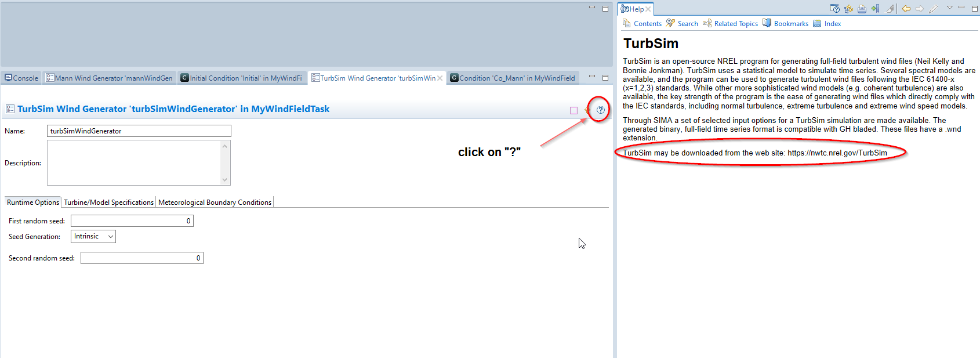Image resolution: width=980 pixels, height=358 pixels.
Task: Minimize the Help view
Action: [x=961, y=7]
